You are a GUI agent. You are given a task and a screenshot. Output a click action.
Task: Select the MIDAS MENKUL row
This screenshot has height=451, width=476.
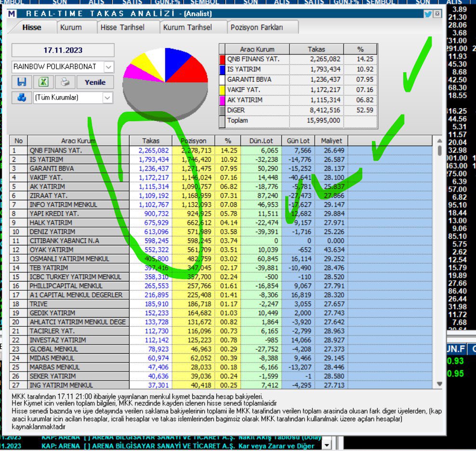[x=221, y=358]
